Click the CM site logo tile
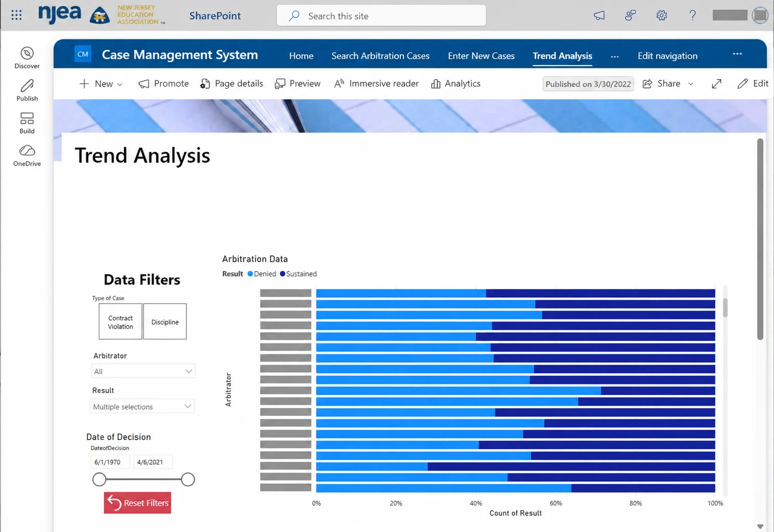 (x=83, y=54)
